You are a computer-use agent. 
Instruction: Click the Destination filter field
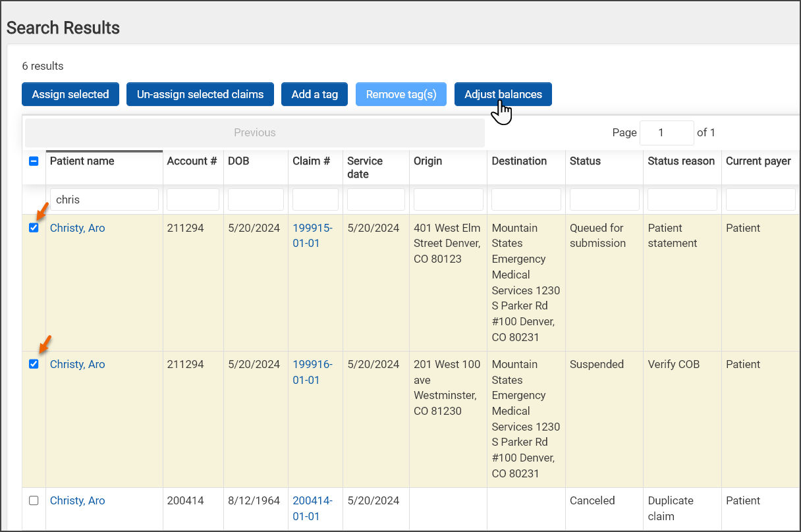click(x=526, y=199)
